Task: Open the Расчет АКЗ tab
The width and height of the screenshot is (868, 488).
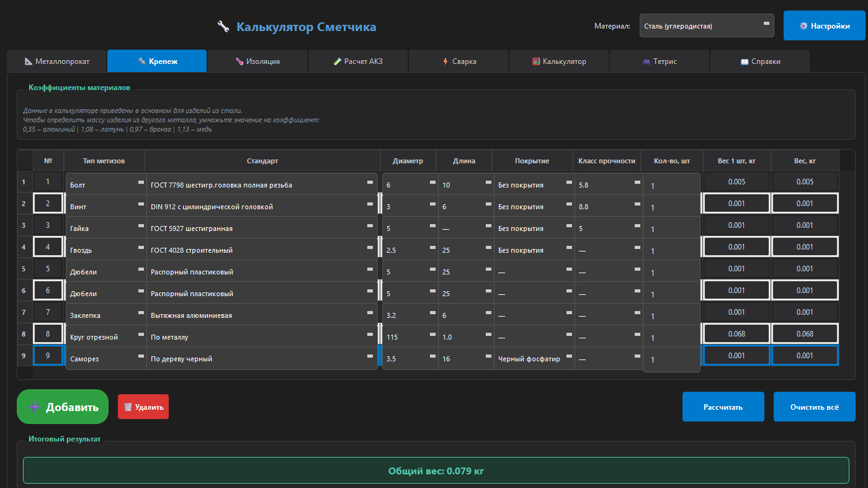Action: pos(358,61)
